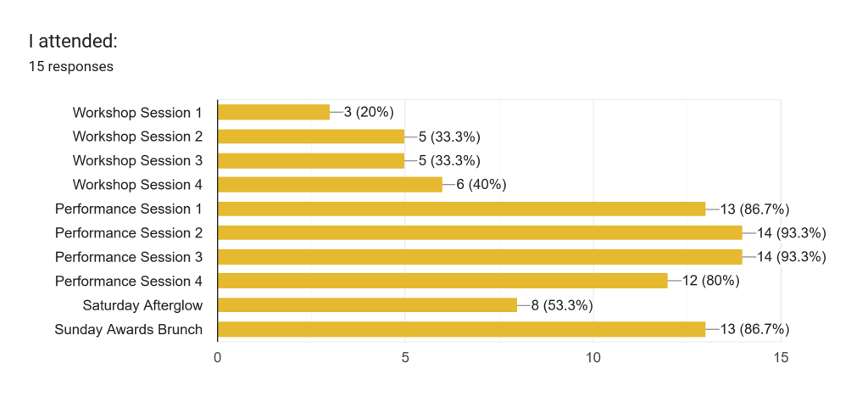This screenshot has width=868, height=413.
Task: Select the Performance Session 4 bar
Action: [442, 281]
